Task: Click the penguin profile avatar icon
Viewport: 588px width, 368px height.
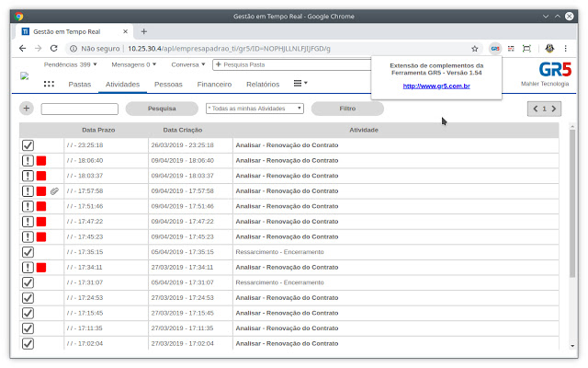Action: pyautogui.click(x=549, y=48)
